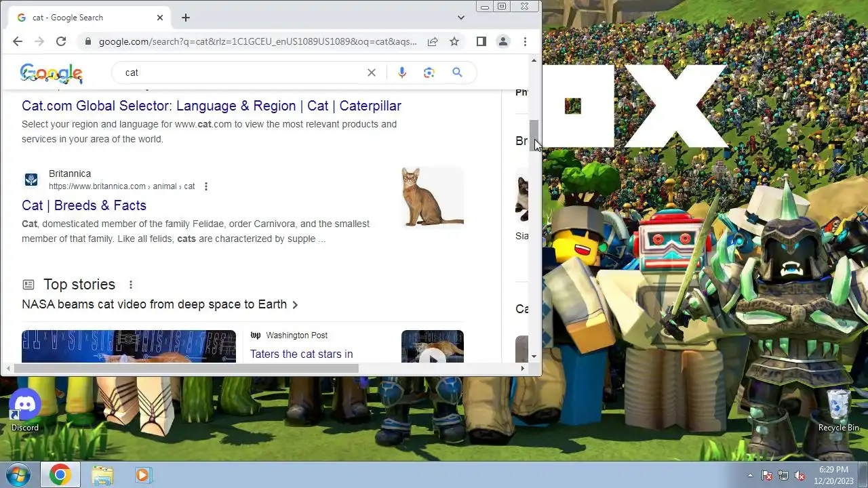Open 'Taters the cat stars in' article

coord(302,354)
